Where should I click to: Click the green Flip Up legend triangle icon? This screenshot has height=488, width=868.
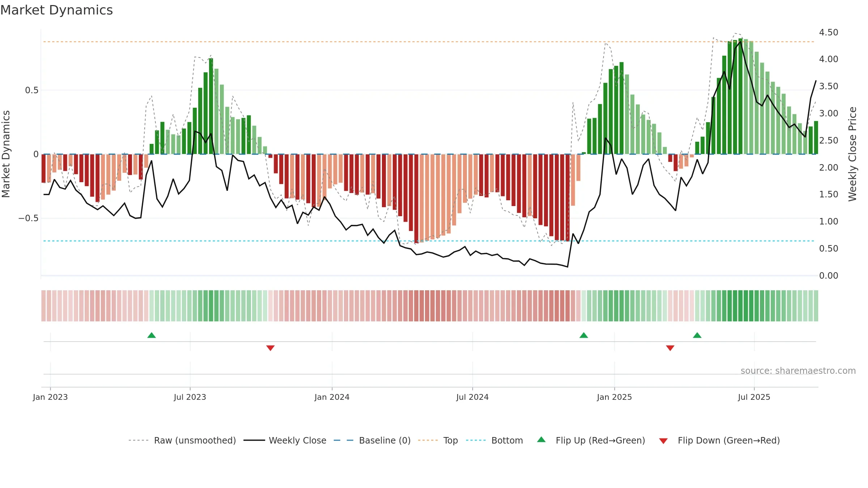[x=541, y=440]
